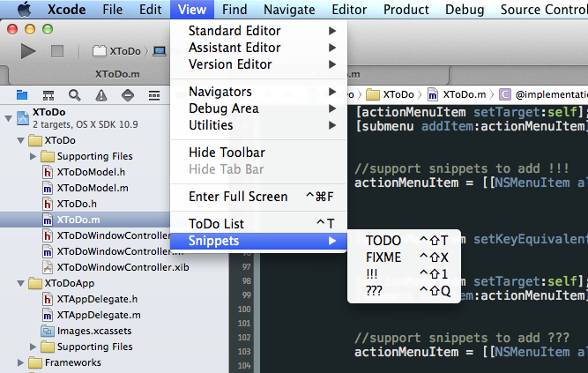Open the Debug menu

(x=465, y=10)
